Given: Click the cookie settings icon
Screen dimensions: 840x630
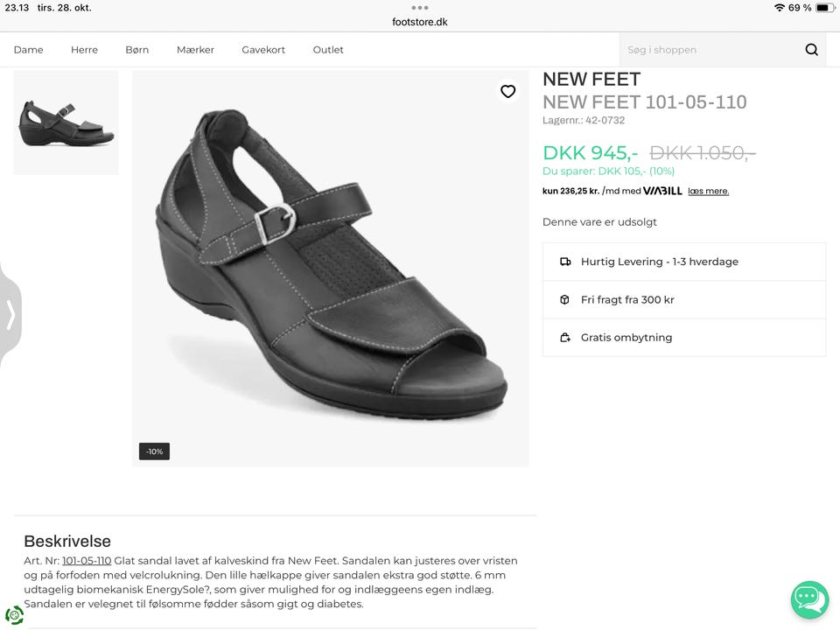Looking at the screenshot, I should [14, 615].
